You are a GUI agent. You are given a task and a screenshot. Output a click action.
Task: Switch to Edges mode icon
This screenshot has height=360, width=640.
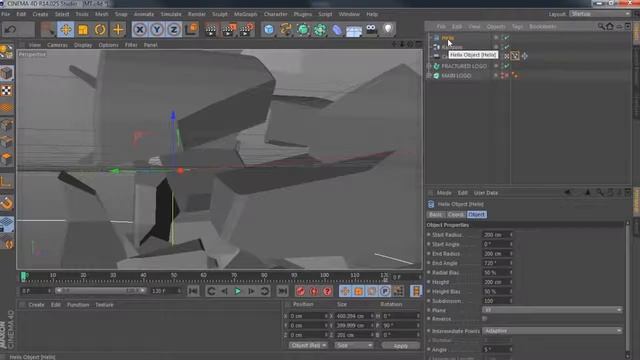(x=7, y=142)
